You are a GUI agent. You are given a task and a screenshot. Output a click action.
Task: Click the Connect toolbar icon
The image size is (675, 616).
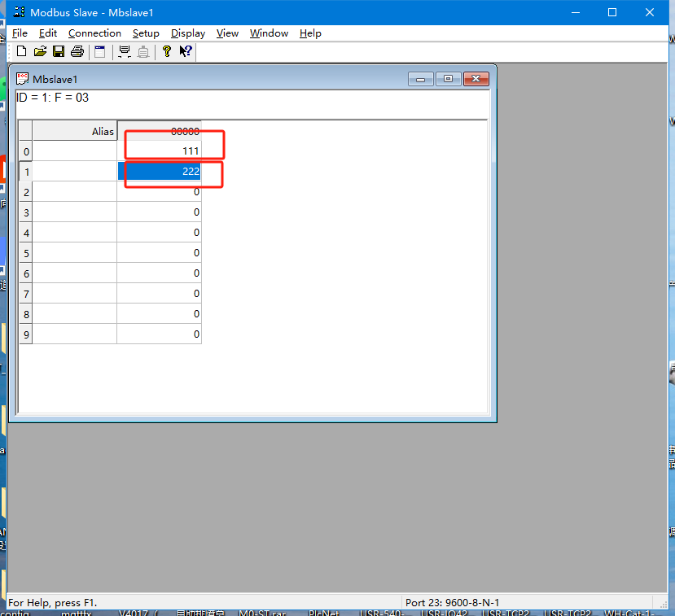click(x=125, y=51)
